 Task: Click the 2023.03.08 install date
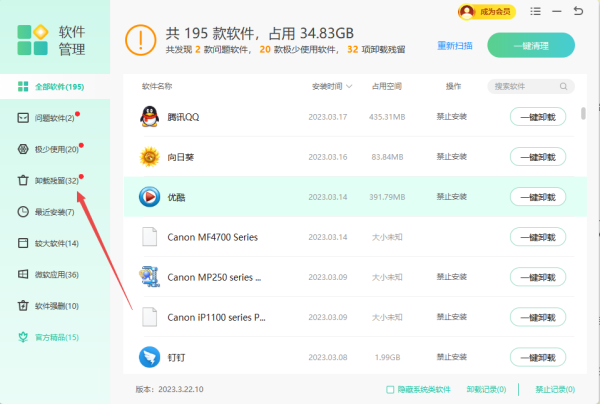tap(328, 357)
